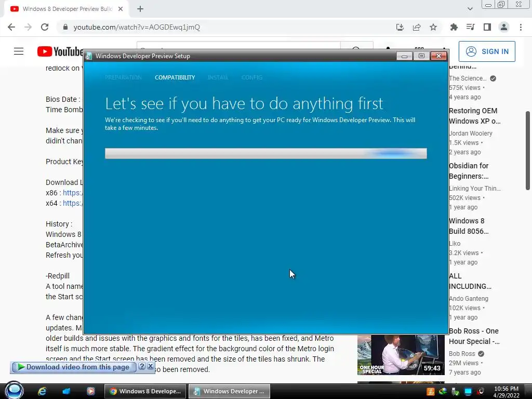Screen dimensions: 532x399
Task: Go back in Chrome browser
Action: pos(11,27)
